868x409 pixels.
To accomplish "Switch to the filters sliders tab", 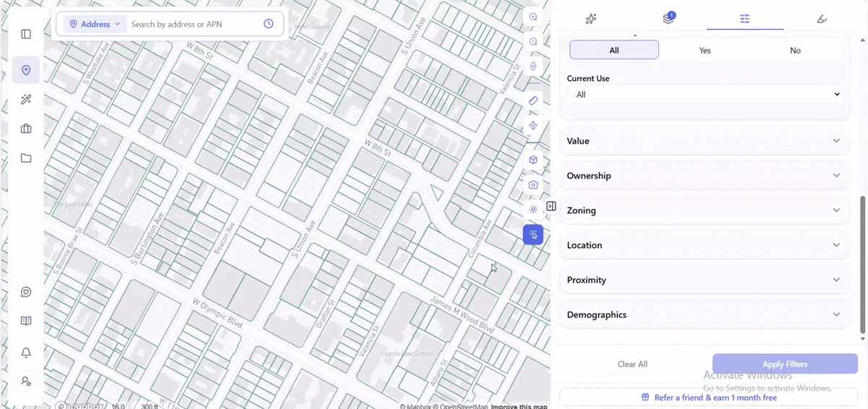I will click(x=745, y=19).
